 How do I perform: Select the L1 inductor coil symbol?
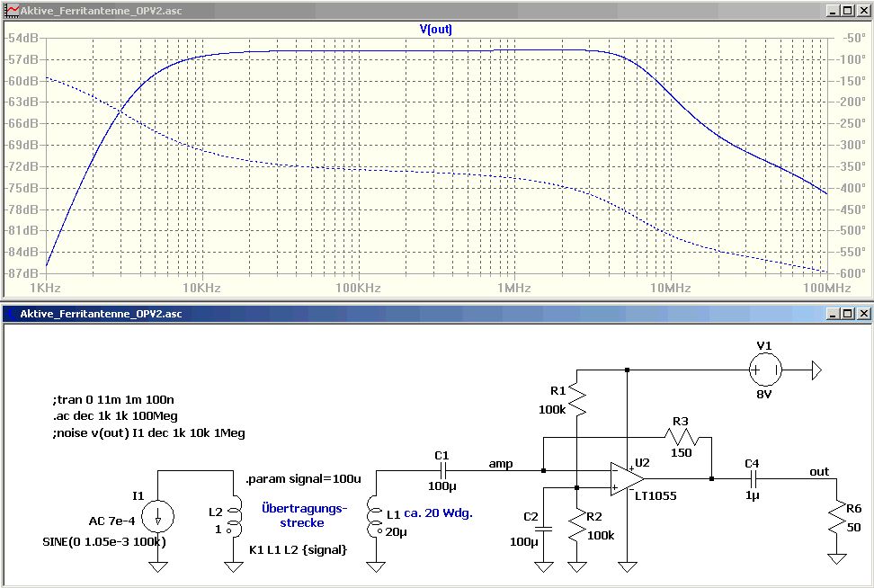[373, 516]
